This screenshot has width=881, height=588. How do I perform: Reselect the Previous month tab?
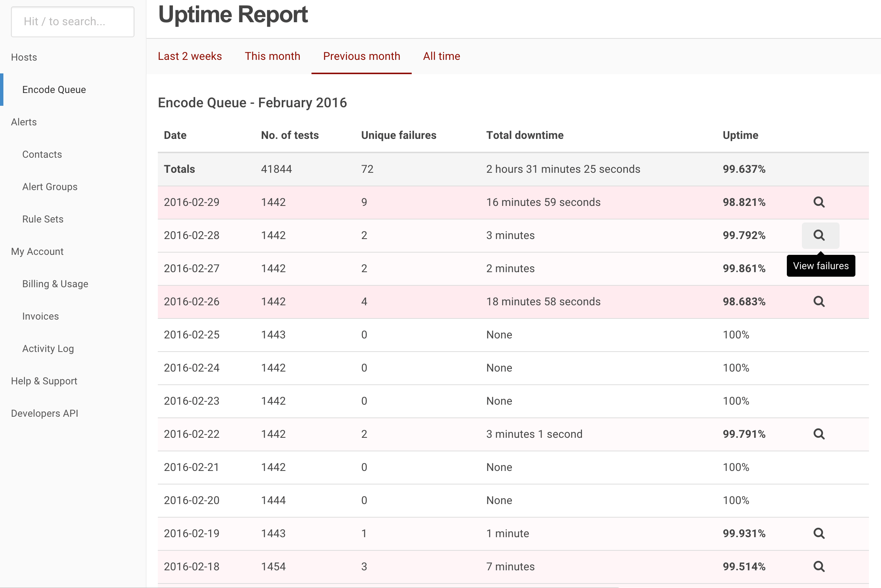pyautogui.click(x=361, y=56)
